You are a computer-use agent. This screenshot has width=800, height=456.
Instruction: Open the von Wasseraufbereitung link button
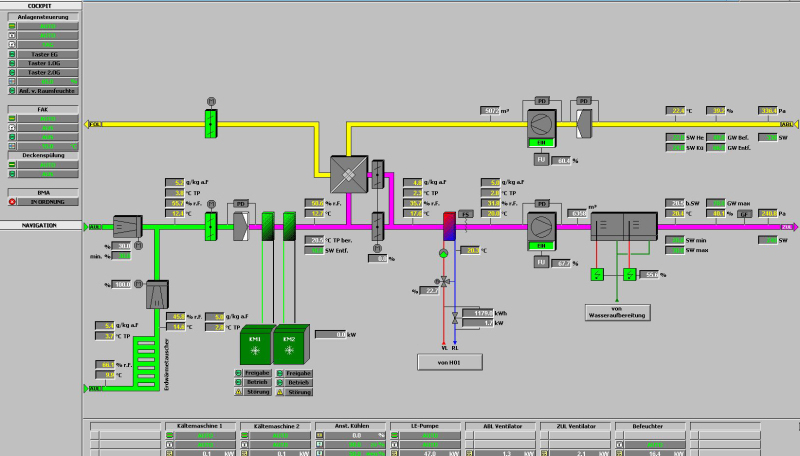click(617, 312)
